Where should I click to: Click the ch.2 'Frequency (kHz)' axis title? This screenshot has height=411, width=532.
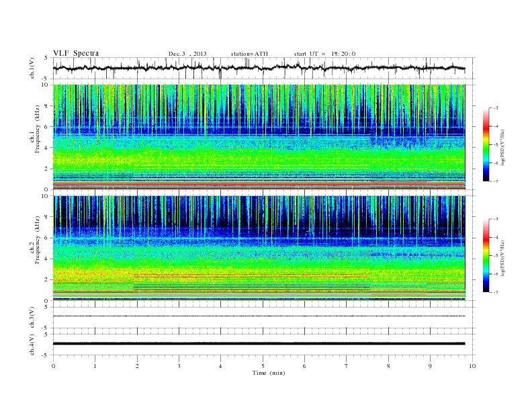38,240
